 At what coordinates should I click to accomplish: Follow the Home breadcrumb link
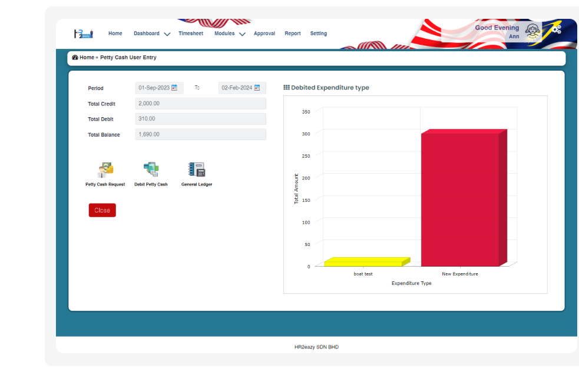(x=87, y=58)
